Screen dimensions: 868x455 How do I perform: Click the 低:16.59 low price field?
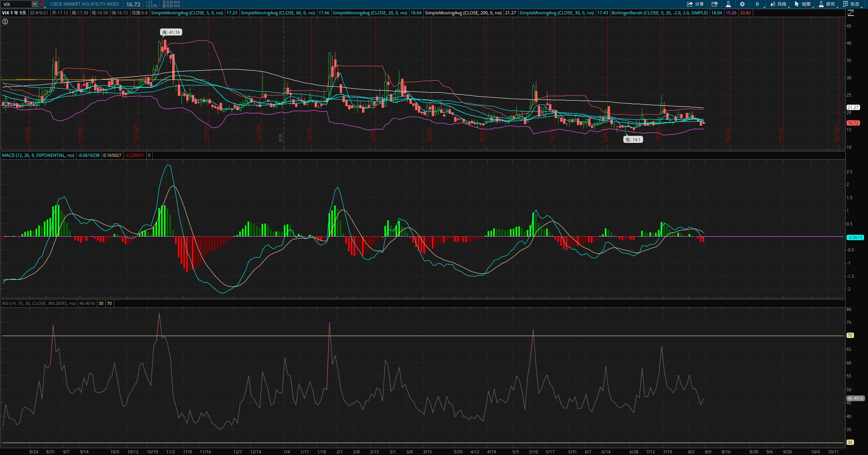100,13
